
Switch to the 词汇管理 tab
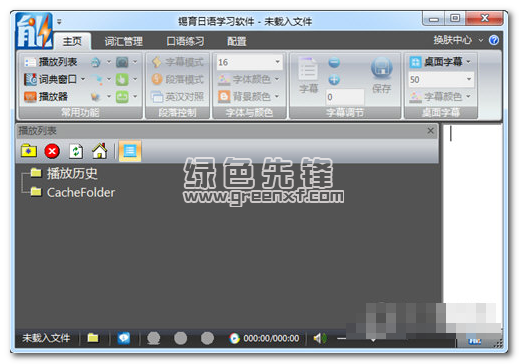pyautogui.click(x=123, y=41)
